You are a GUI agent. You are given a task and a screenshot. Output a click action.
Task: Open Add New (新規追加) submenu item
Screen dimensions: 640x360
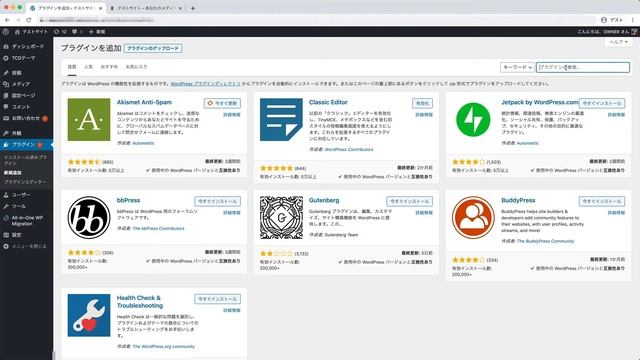tap(13, 173)
